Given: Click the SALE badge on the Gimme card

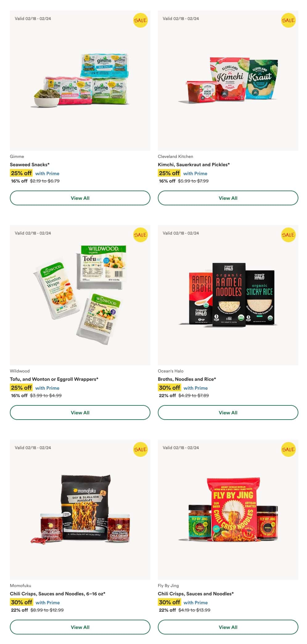Looking at the screenshot, I should pyautogui.click(x=140, y=20).
